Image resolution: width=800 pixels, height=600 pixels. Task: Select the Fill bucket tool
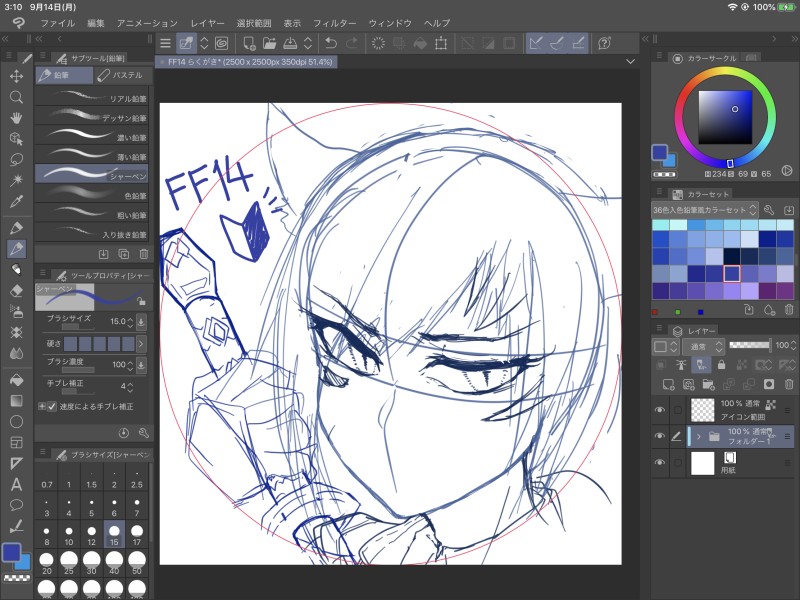(x=16, y=380)
